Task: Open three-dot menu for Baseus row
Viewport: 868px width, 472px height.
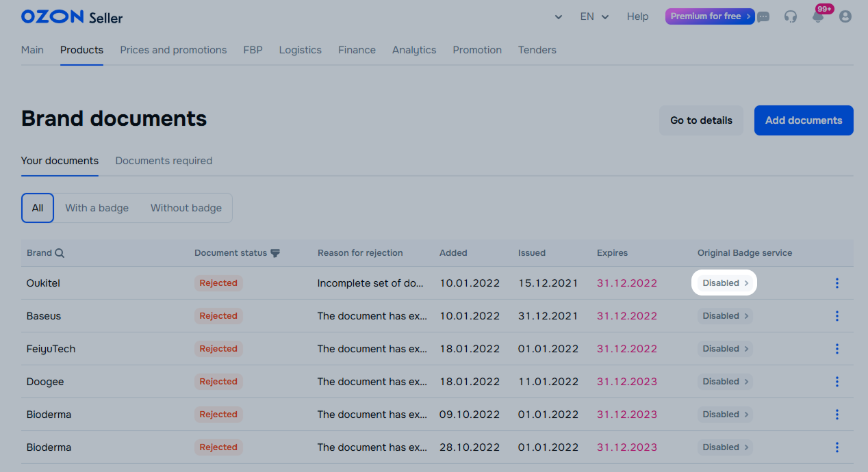Action: click(837, 316)
